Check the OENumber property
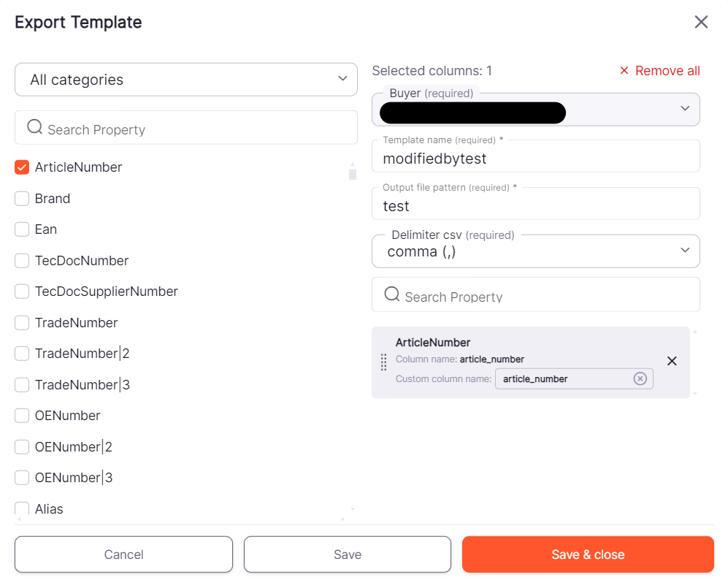The image size is (728, 583). point(22,416)
